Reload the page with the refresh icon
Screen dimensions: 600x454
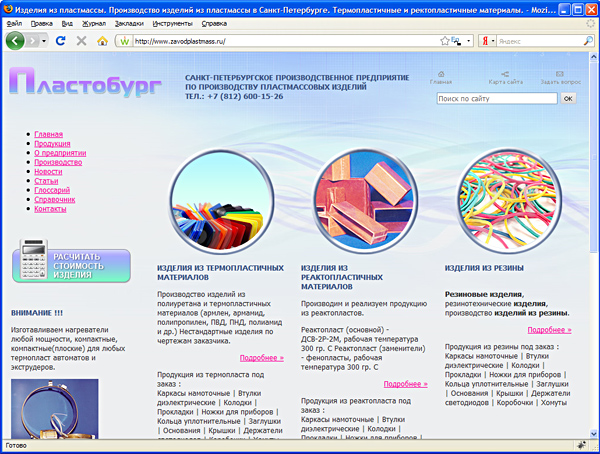coord(60,41)
